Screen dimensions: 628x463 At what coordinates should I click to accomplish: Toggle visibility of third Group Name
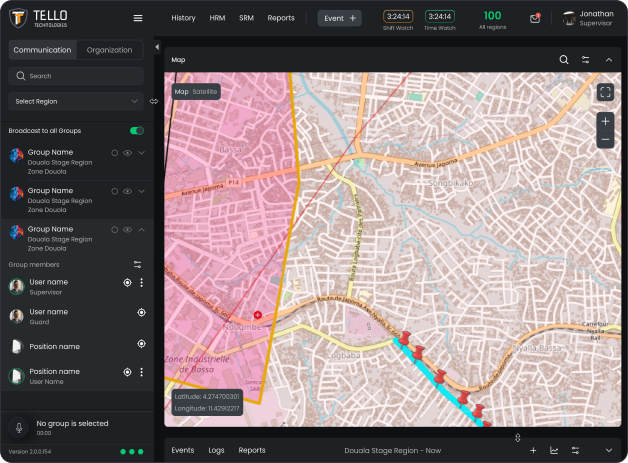tap(127, 229)
